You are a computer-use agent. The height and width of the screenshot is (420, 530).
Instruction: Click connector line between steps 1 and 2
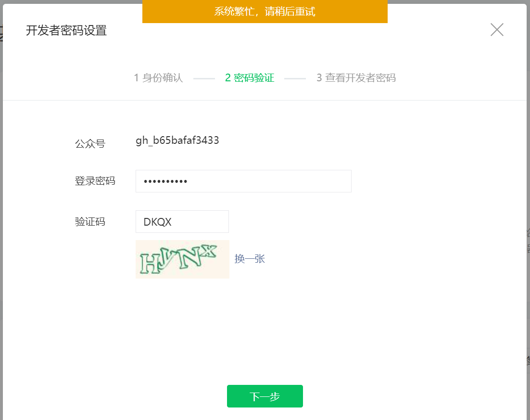[x=204, y=78]
